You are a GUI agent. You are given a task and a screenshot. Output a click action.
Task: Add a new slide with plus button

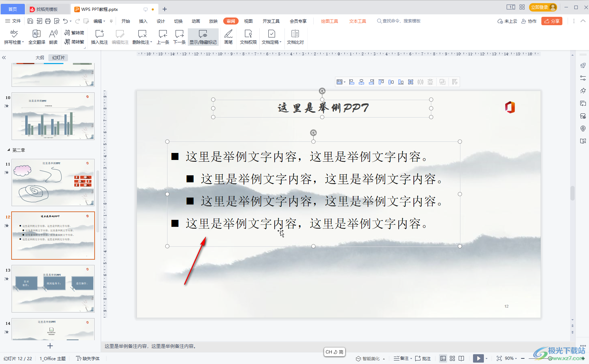coord(50,346)
